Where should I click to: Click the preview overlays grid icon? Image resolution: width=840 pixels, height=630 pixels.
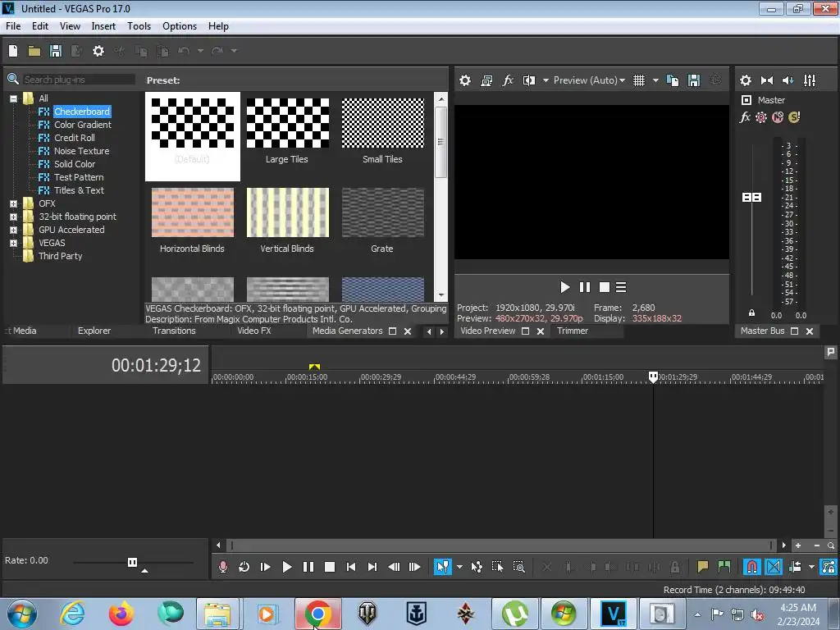point(638,80)
